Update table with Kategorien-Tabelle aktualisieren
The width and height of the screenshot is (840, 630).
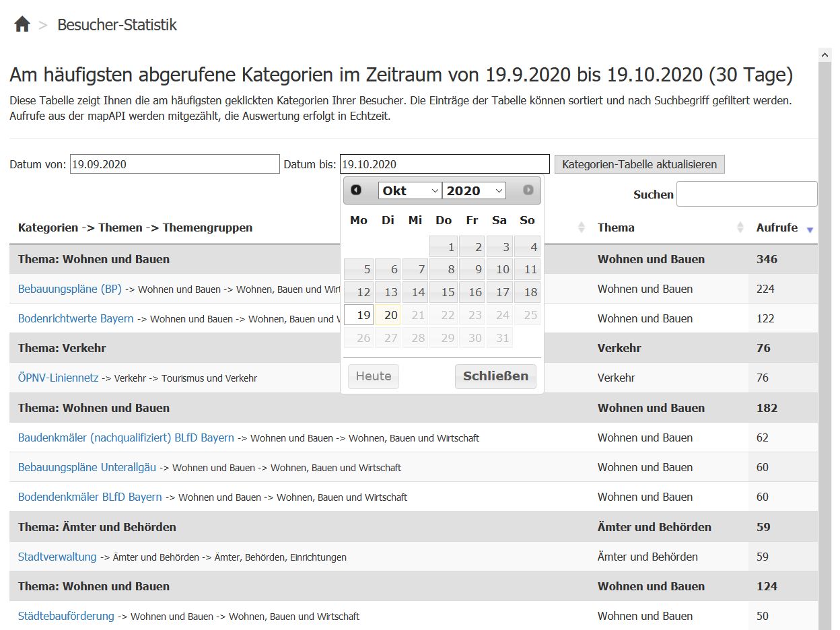[639, 164]
